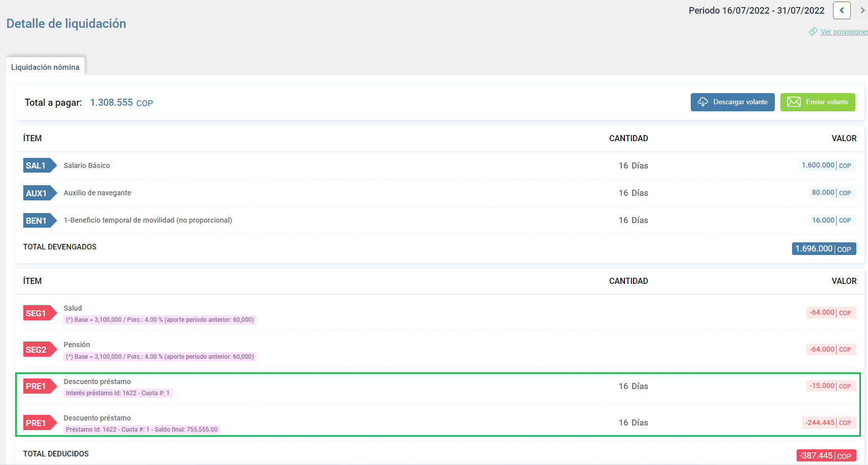
Task: Click the 16 Días quantity for Auxilio de navegante
Action: pyautogui.click(x=633, y=193)
